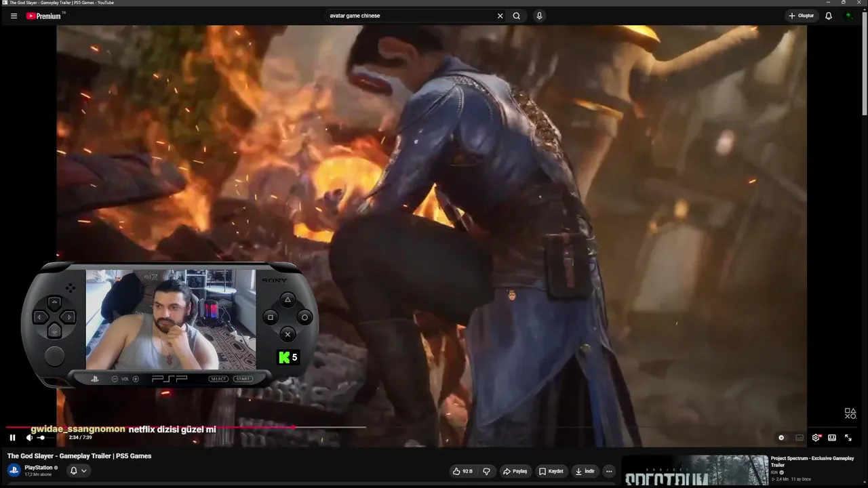
Task: Click the elapsed time '2:34 / 7:39'
Action: tap(80, 438)
